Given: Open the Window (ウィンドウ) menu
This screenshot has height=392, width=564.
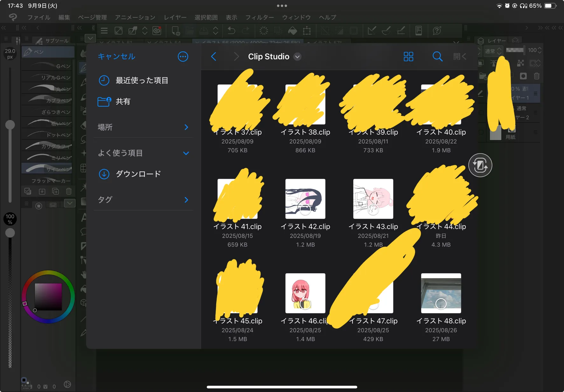Looking at the screenshot, I should (296, 17).
